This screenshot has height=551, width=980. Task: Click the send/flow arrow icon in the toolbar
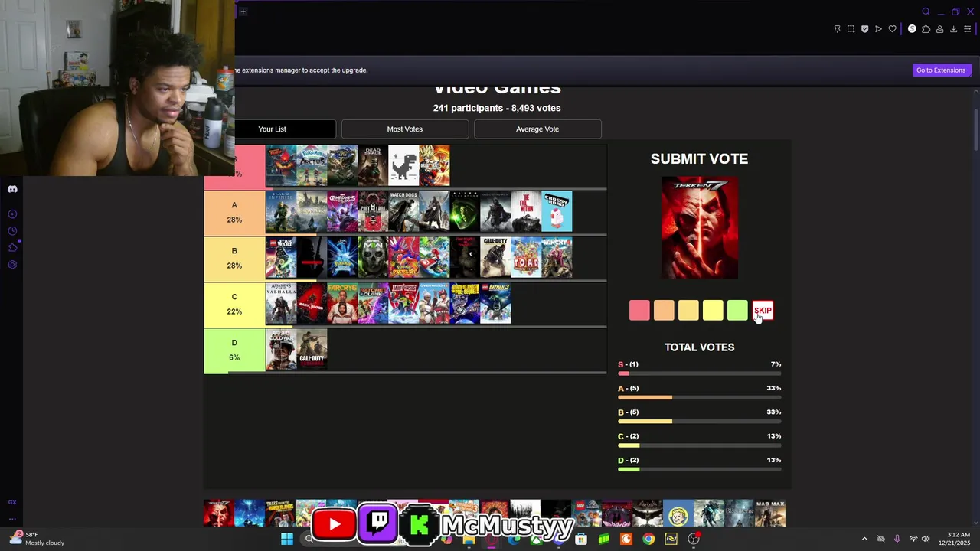pyautogui.click(x=878, y=29)
